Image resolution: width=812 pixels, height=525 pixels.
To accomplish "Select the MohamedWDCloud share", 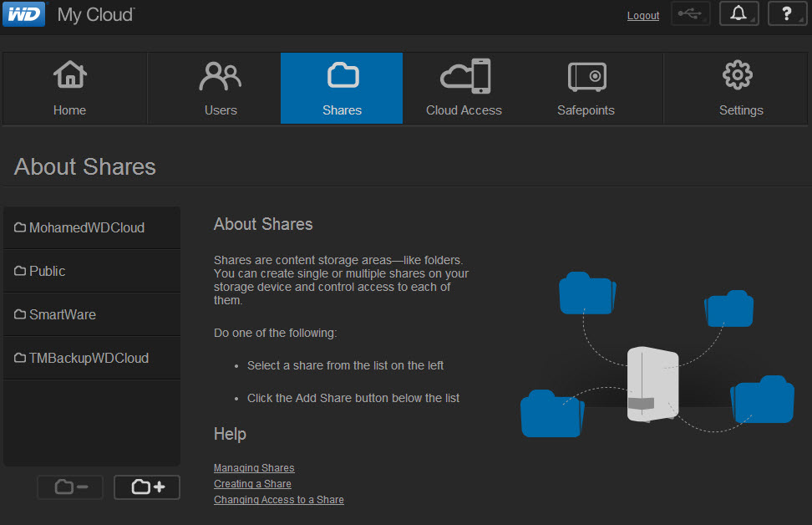I will pyautogui.click(x=92, y=227).
